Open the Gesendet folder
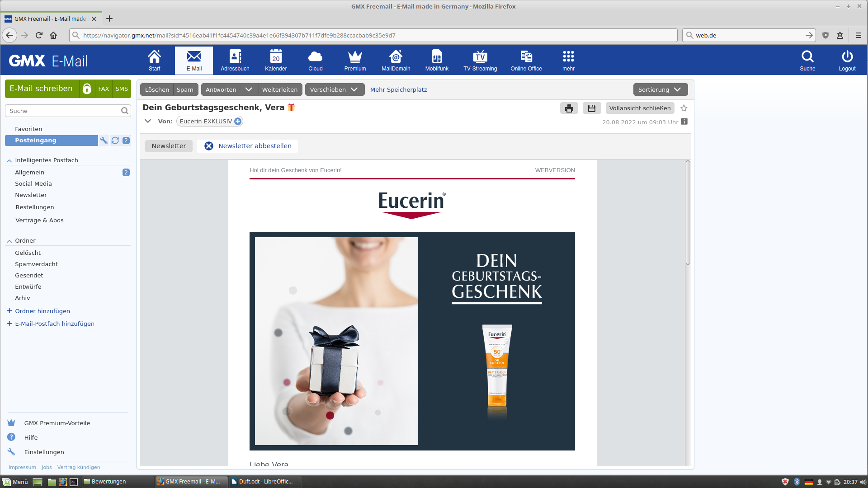Viewport: 868px width, 488px height. [x=29, y=275]
